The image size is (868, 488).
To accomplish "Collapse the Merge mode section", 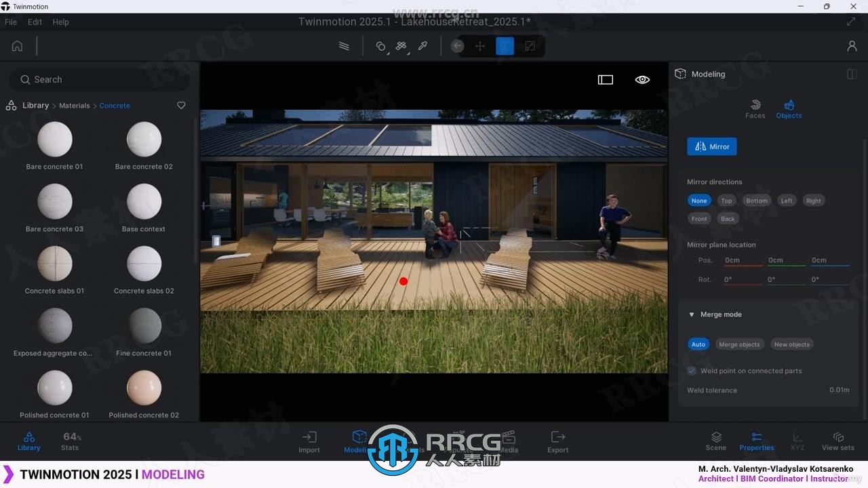I will coord(692,314).
